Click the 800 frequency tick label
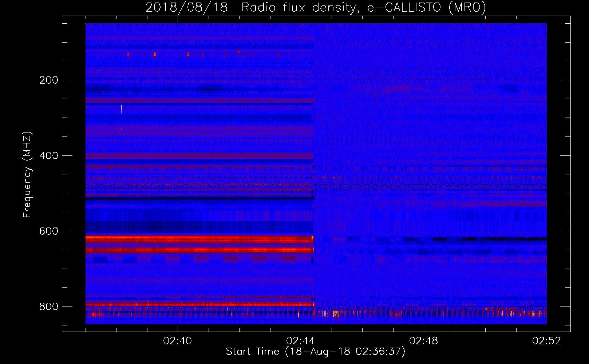 point(49,307)
